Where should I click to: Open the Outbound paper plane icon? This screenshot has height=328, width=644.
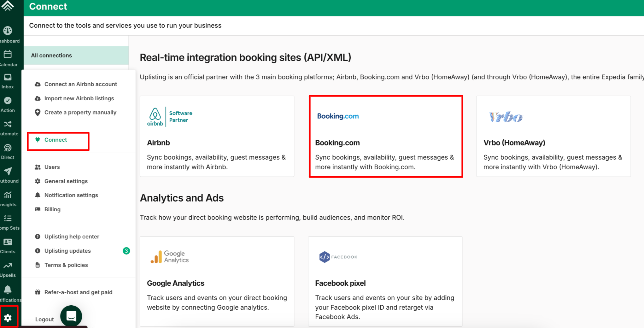tap(8, 171)
